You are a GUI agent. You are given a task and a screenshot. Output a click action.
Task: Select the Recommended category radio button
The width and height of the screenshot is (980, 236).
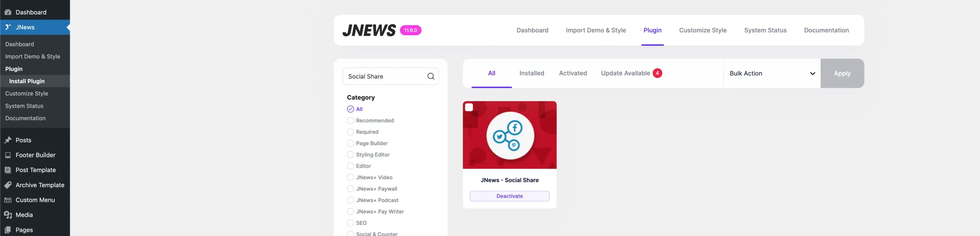coord(350,120)
